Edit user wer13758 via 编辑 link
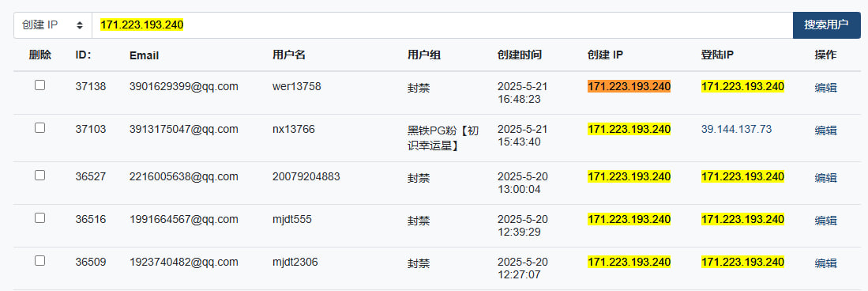868x291 pixels. [x=825, y=88]
